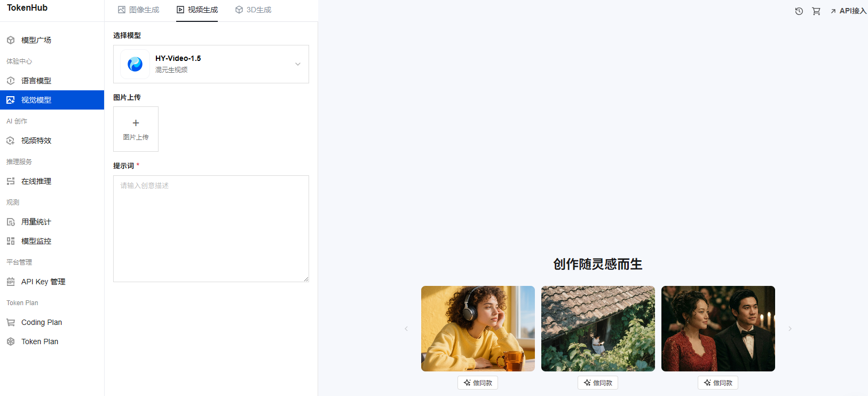Click the HY-Video-1.5 model logo icon
This screenshot has height=396, width=868.
pyautogui.click(x=135, y=64)
